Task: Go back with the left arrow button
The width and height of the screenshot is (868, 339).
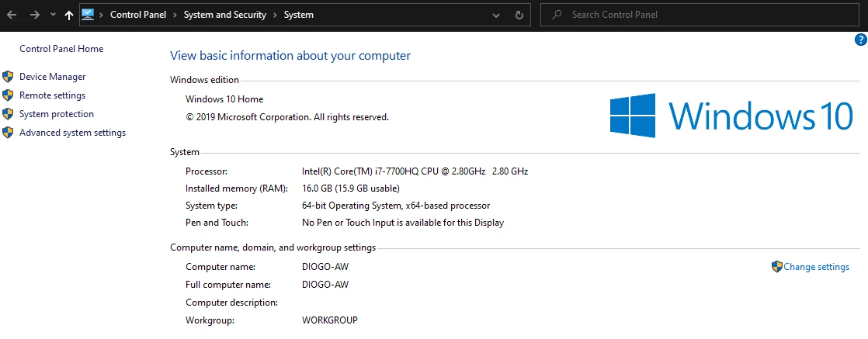Action: tap(12, 15)
